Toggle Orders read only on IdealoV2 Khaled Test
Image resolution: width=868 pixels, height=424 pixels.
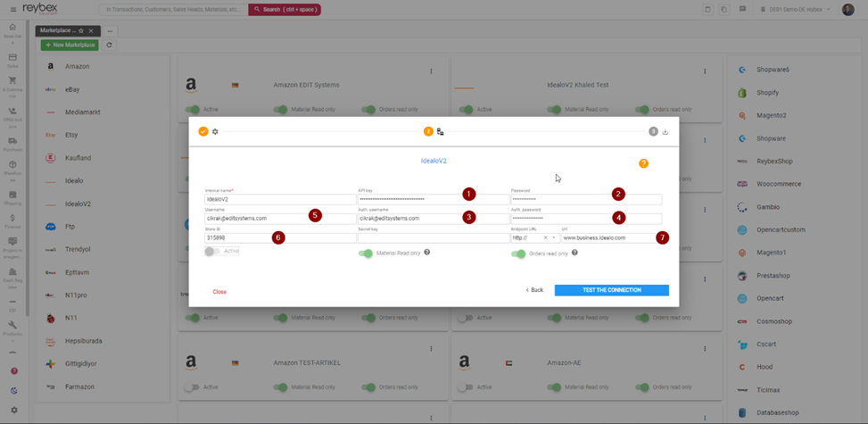(642, 110)
